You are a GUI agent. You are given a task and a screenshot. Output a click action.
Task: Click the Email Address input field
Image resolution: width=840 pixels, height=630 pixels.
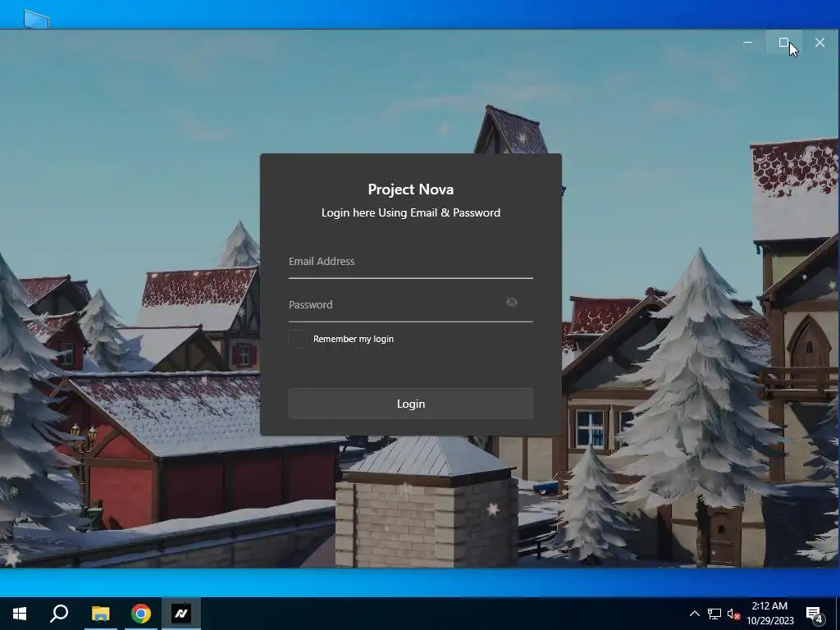410,262
